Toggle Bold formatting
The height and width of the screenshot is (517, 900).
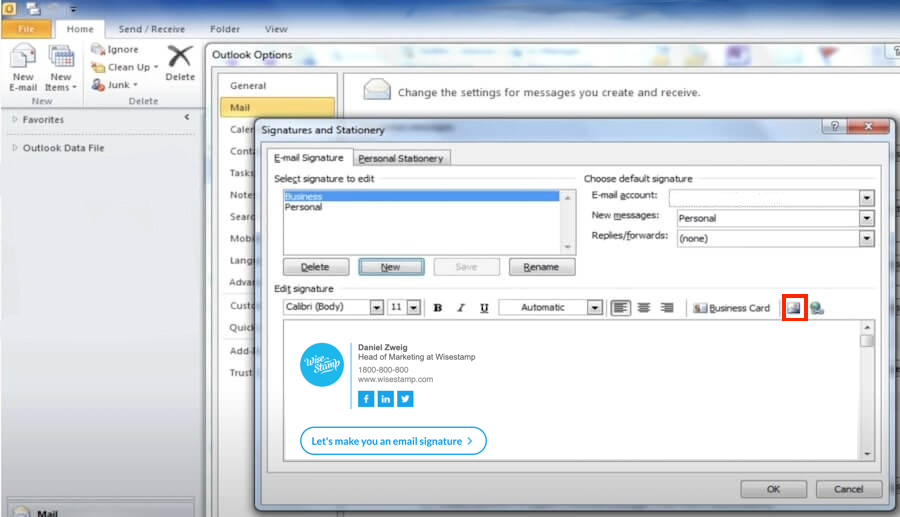click(437, 308)
